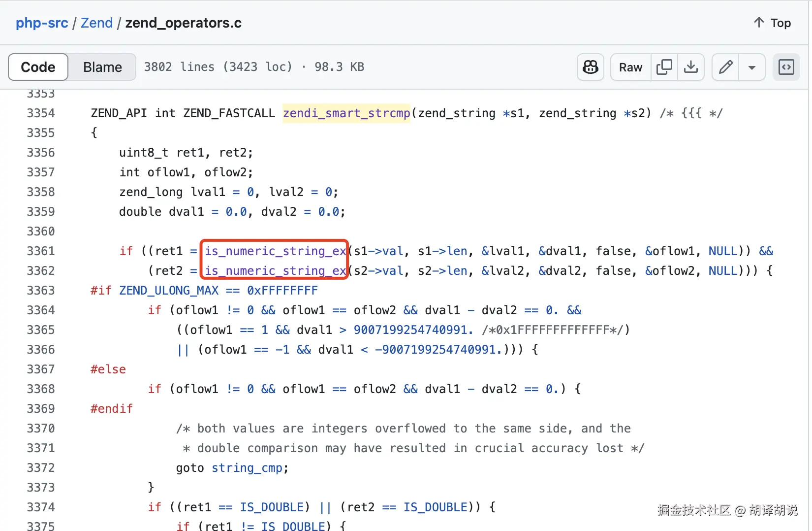Click is_numeric_string_ex on line 3362
Viewport: 812px width, 531px height.
click(276, 271)
